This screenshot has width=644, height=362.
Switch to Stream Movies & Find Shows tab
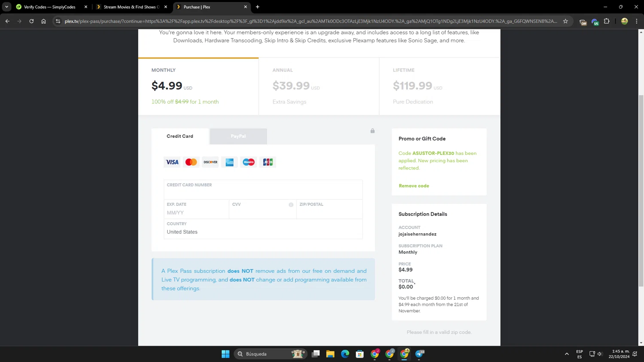tap(131, 7)
